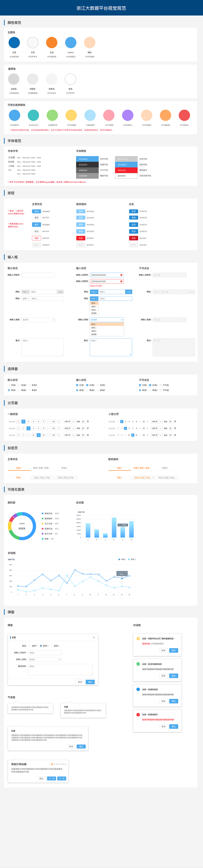Click yellow warning icon in 重要信息 dialog
This screenshot has height=868, width=203.
[138, 638]
